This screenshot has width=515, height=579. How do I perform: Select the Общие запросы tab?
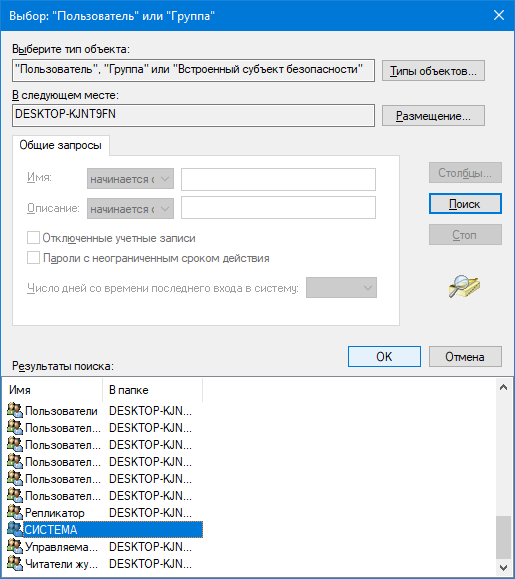click(61, 145)
